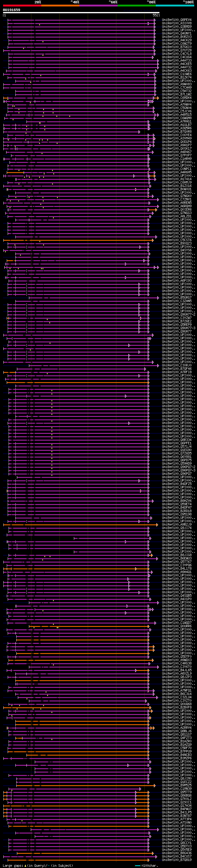Select the UniRef100_C5JCV6 label
This screenshot has height=868, width=197.
point(177,111)
